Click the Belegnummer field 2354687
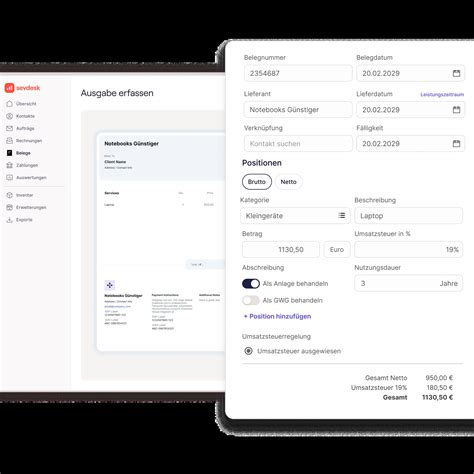The width and height of the screenshot is (474, 474). (x=298, y=73)
